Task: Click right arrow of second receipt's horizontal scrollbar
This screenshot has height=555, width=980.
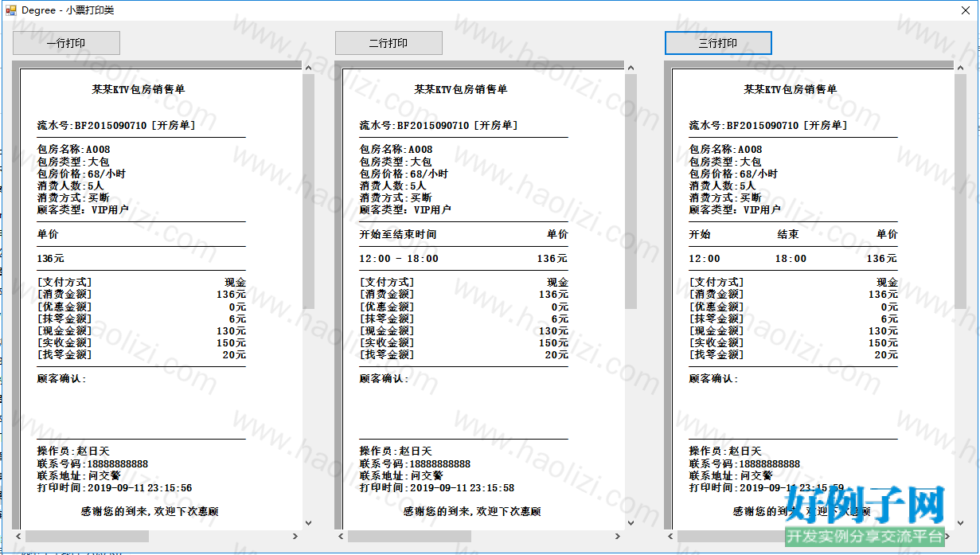Action: click(x=618, y=537)
